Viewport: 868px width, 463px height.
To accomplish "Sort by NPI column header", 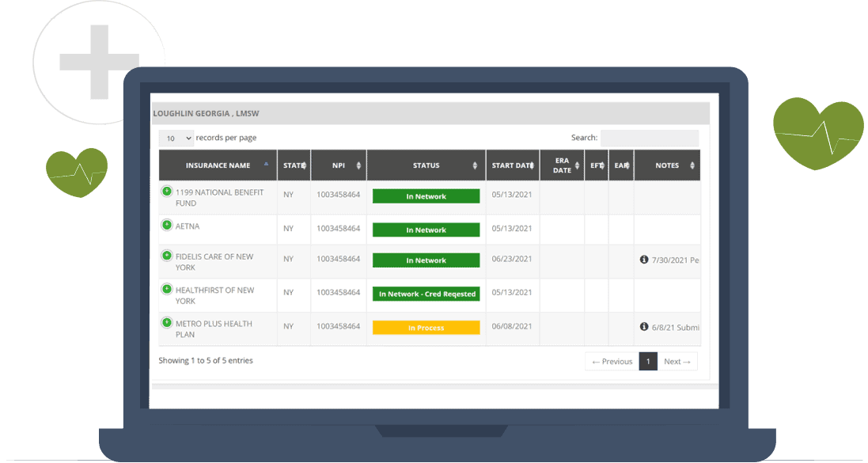I will 339,165.
